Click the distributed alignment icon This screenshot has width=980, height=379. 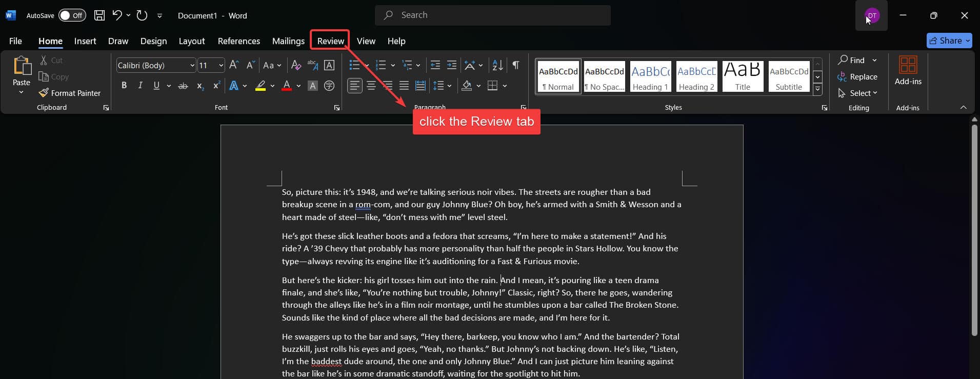coord(421,86)
